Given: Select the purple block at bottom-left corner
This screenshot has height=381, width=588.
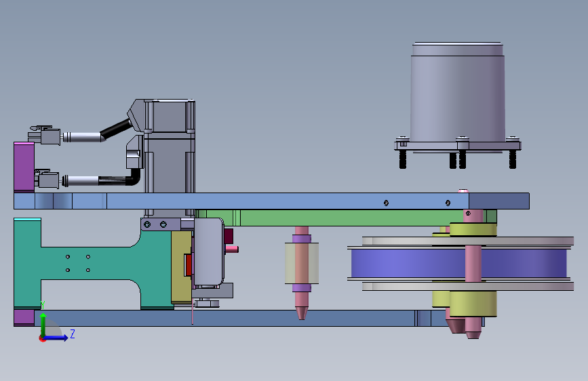Looking at the screenshot, I should point(24,318).
